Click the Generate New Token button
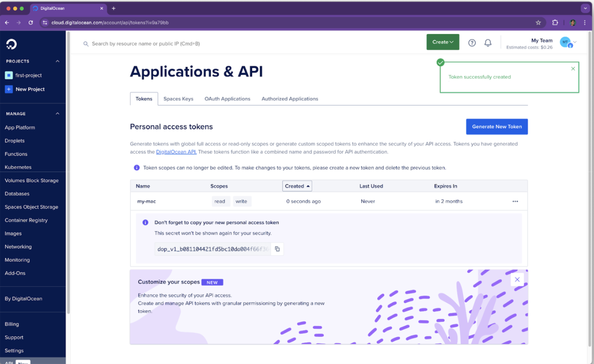 [497, 127]
